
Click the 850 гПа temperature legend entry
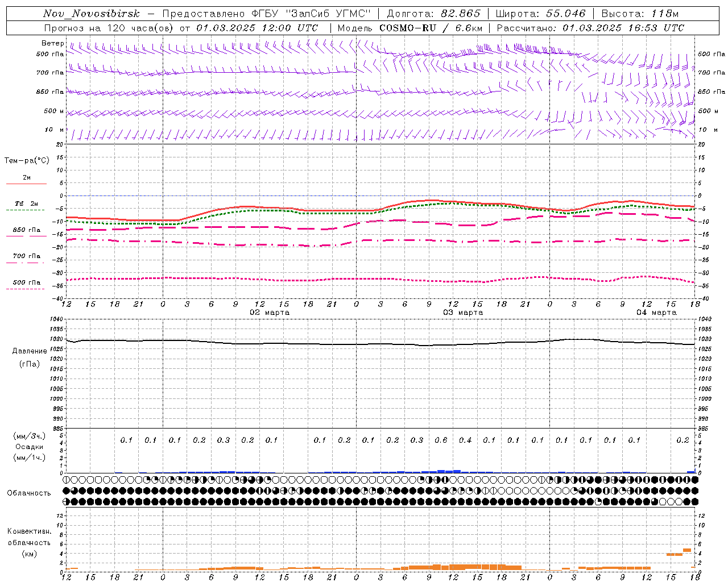27,230
